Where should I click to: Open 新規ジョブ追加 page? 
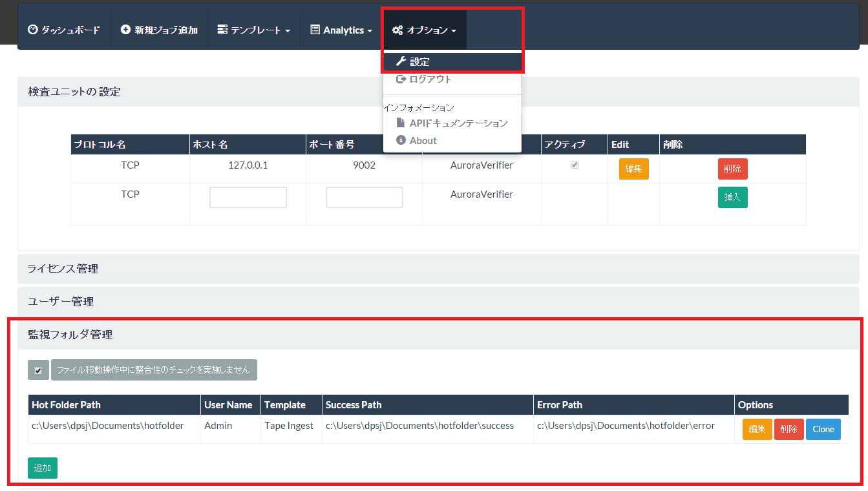pos(159,30)
